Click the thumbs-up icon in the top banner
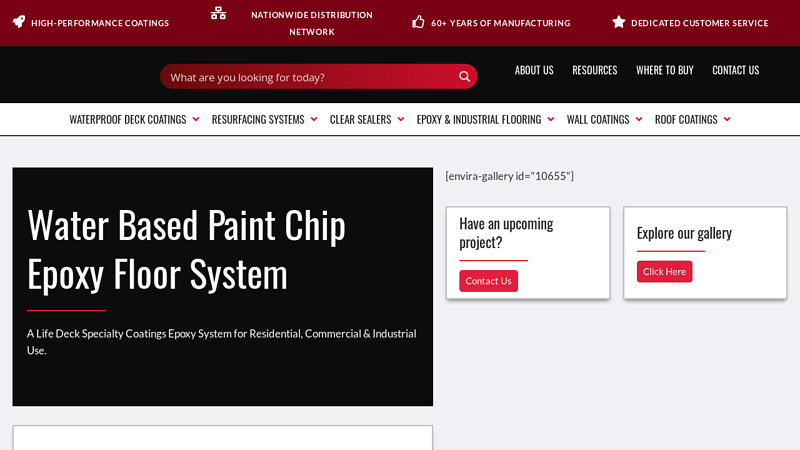Screen dimensions: 800x450 (x=418, y=22)
